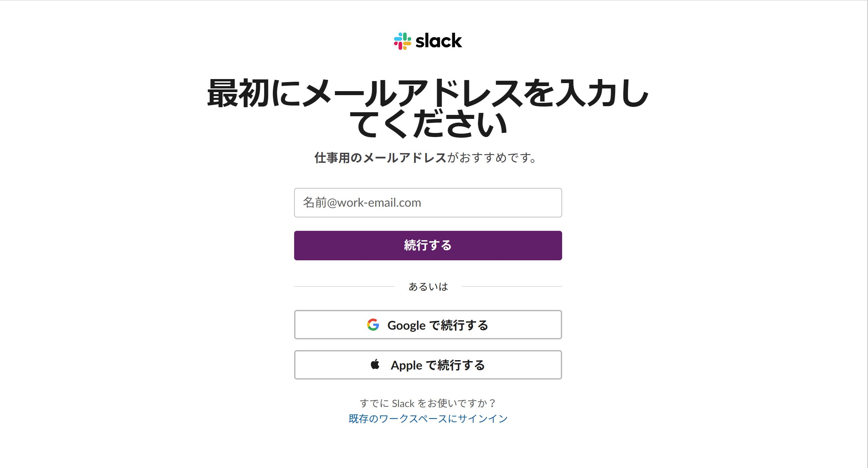This screenshot has height=468, width=868.
Task: Select the Google logo inside the sign-in button
Action: pos(373,325)
